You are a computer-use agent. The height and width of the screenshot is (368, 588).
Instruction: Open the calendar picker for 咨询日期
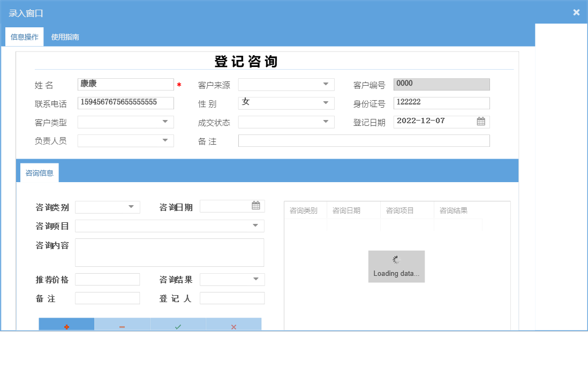[257, 206]
